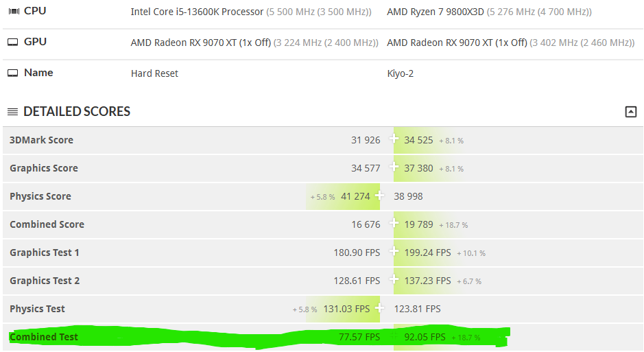Click the Detailed Scores list icon
This screenshot has width=644, height=352.
(13, 112)
